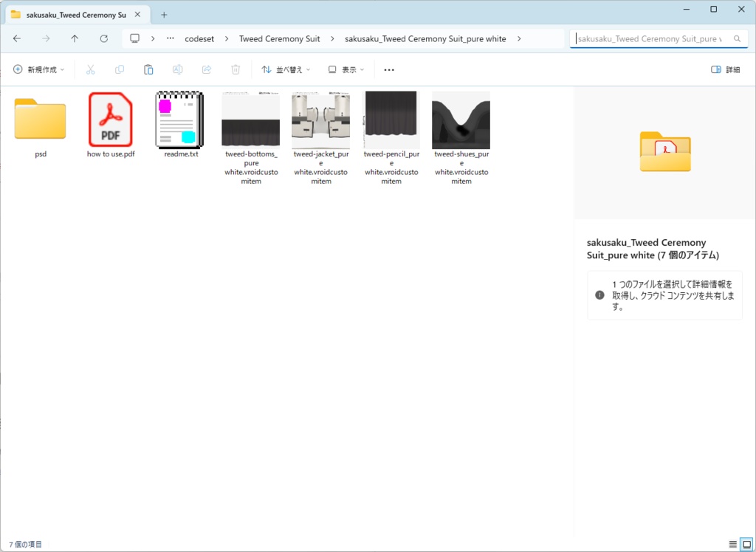The image size is (756, 552).
Task: Open the 新規作成 dropdown
Action: click(38, 69)
